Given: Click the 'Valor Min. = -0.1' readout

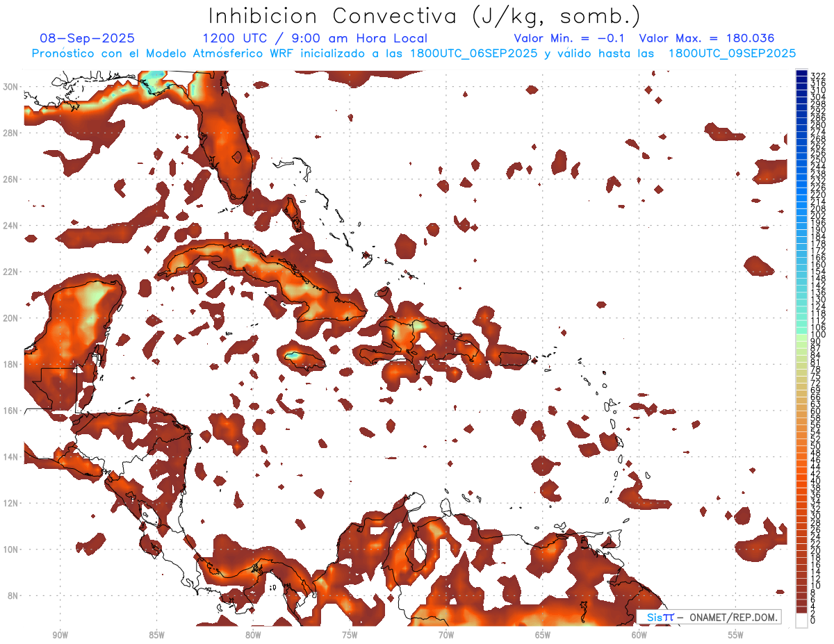Looking at the screenshot, I should [571, 38].
